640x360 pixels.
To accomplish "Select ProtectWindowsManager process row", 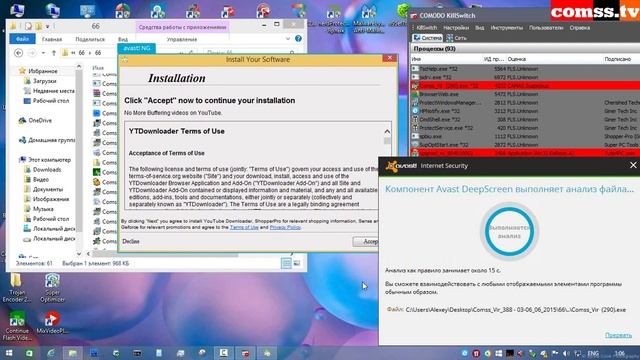I will coord(525,102).
